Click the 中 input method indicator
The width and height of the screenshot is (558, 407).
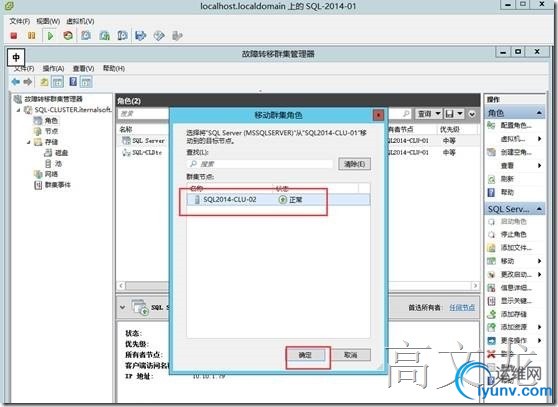click(16, 57)
